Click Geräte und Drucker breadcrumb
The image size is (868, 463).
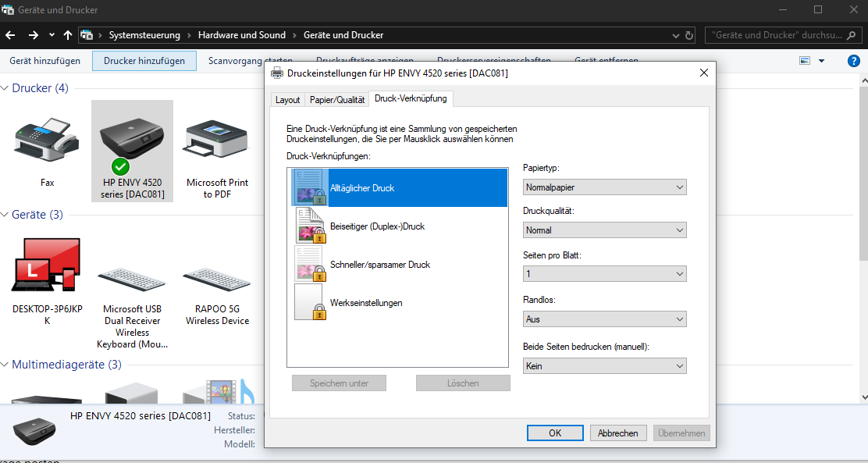point(343,35)
